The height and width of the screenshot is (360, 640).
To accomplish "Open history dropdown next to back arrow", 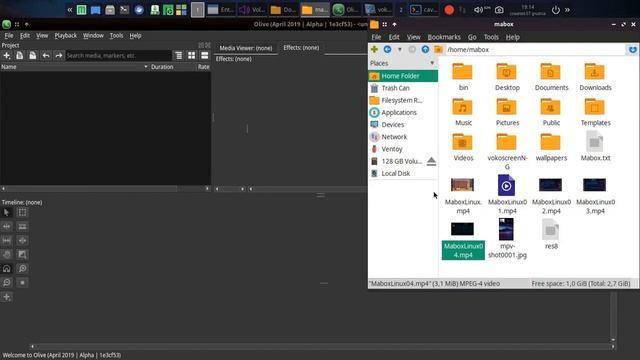I will pyautogui.click(x=400, y=49).
